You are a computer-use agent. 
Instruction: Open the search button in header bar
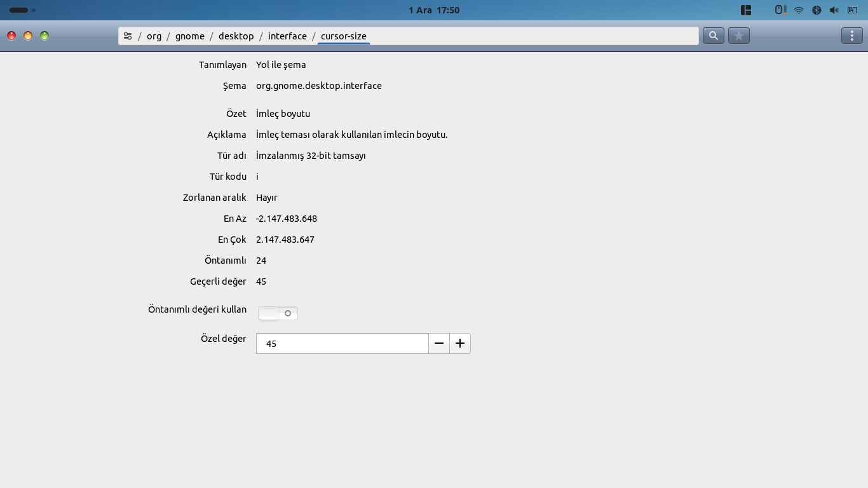[x=714, y=36]
